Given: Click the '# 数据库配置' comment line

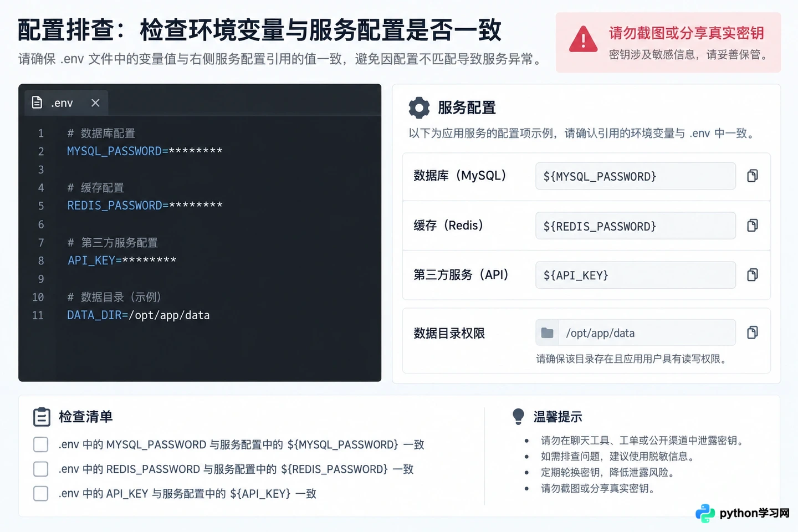Looking at the screenshot, I should 101,133.
